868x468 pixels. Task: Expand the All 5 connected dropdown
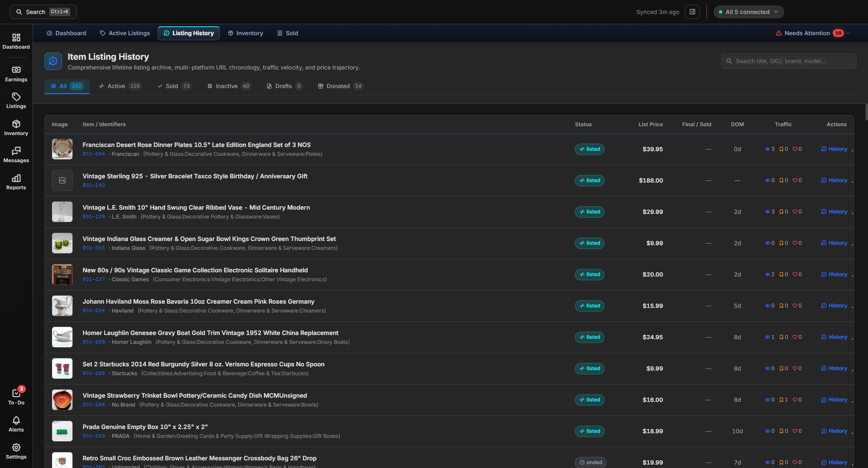pyautogui.click(x=749, y=12)
